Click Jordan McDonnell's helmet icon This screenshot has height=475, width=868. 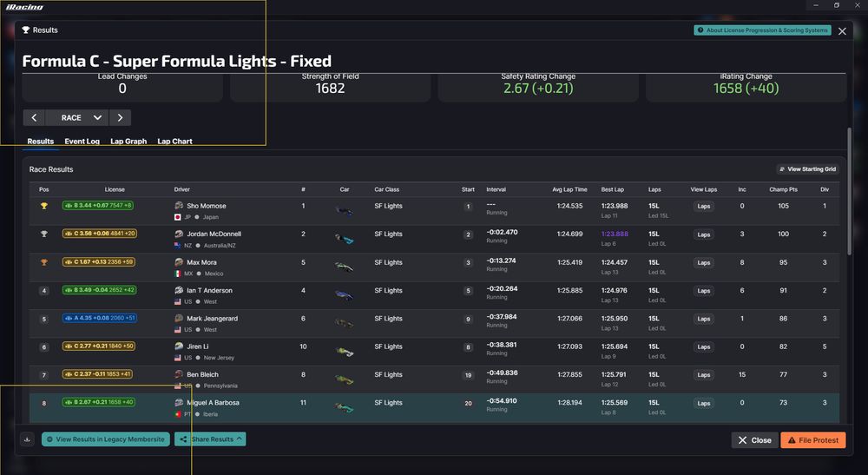click(179, 234)
